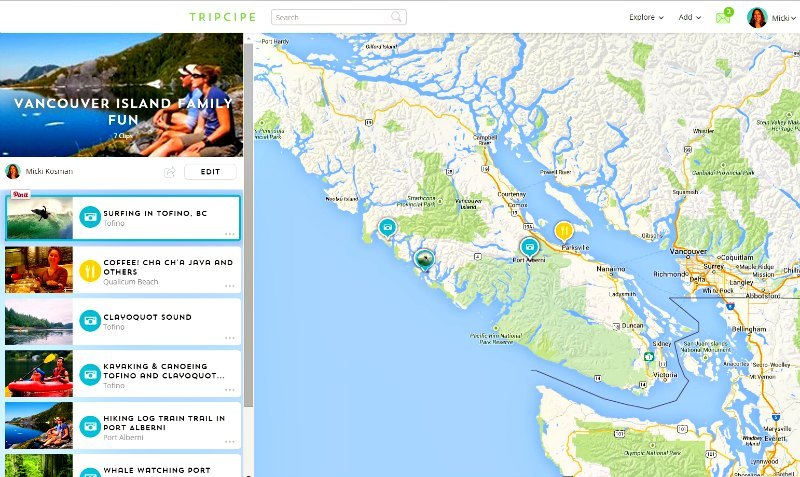
Task: Click the Edit button
Action: click(210, 172)
